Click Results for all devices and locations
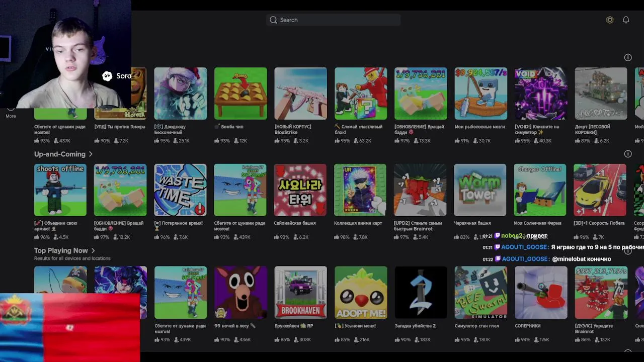Screen dimensions: 644x362 pos(72,258)
